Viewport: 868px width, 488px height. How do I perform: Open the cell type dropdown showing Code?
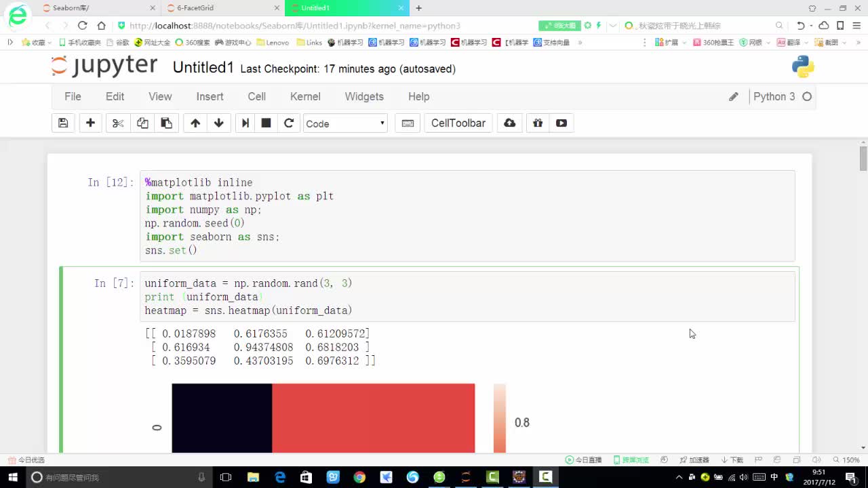pyautogui.click(x=345, y=123)
